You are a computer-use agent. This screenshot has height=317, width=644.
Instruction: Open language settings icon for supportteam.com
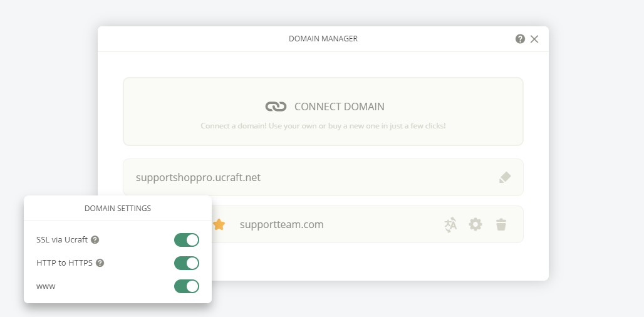[x=450, y=225]
